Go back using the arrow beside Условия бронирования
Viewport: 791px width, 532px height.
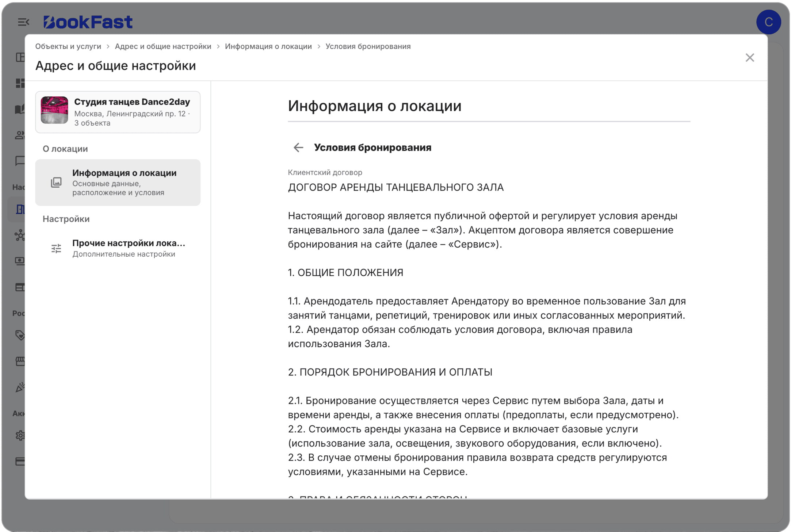point(298,148)
